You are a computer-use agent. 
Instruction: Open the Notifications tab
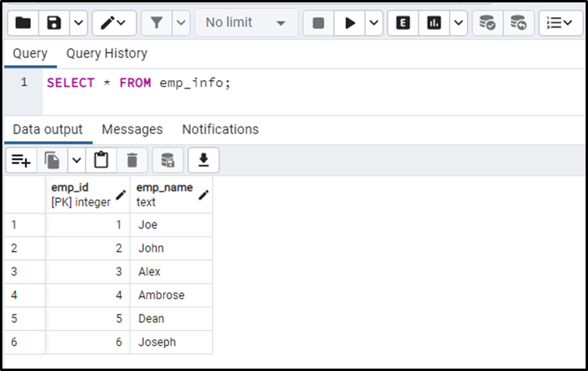pyautogui.click(x=220, y=129)
